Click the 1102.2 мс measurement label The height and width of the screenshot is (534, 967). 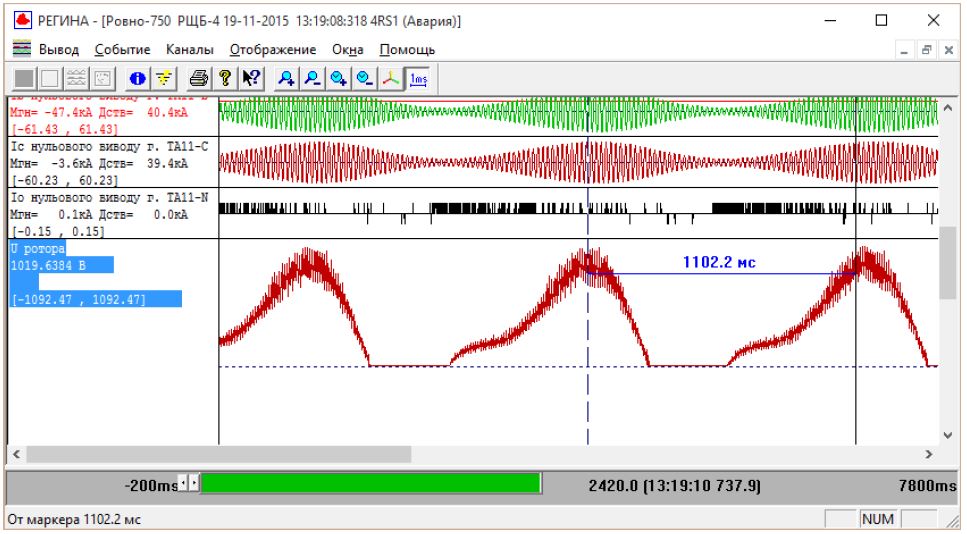click(x=719, y=262)
